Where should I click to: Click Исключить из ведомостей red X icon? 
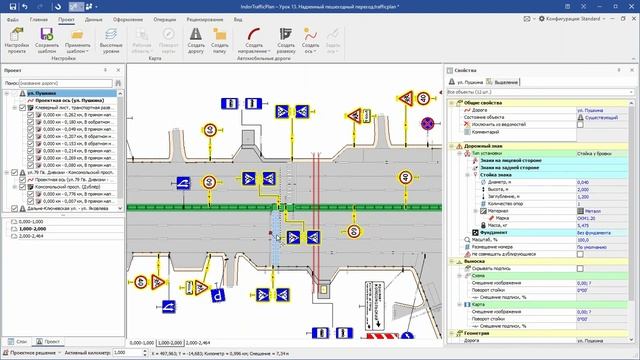[x=467, y=124]
